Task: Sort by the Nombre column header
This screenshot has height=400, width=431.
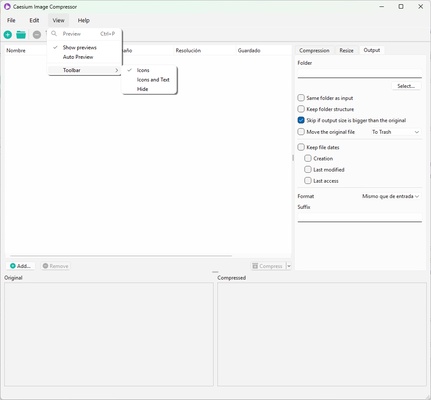Action: coord(16,51)
